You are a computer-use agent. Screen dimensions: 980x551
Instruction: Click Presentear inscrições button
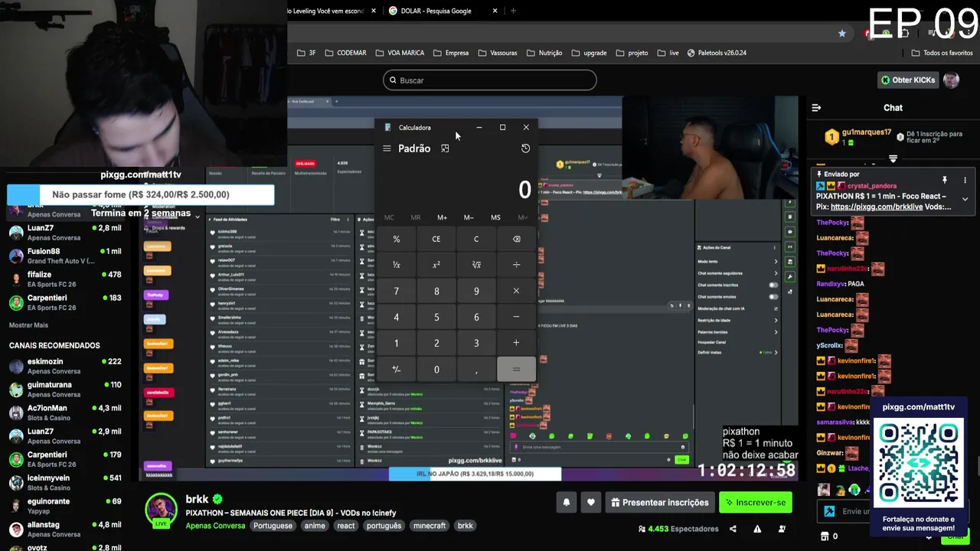(658, 503)
